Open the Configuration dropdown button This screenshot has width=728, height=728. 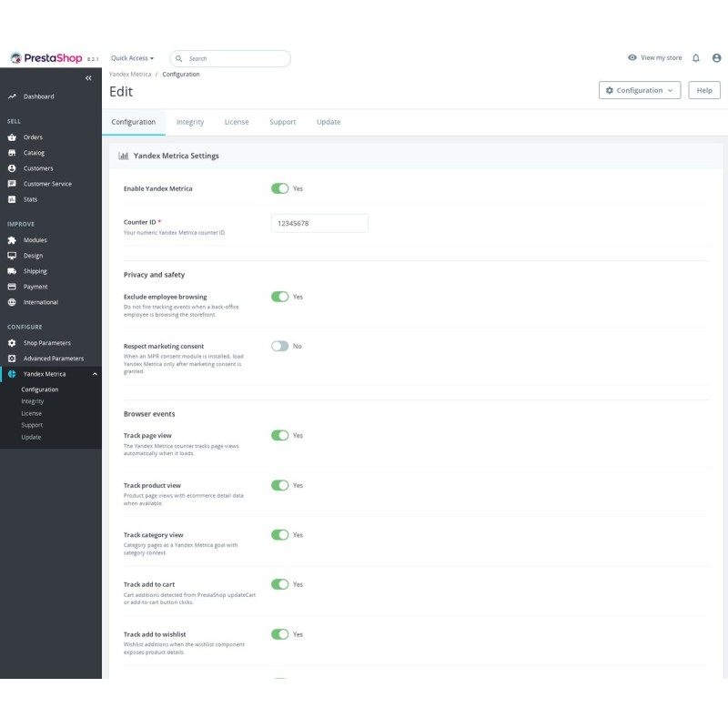[640, 90]
